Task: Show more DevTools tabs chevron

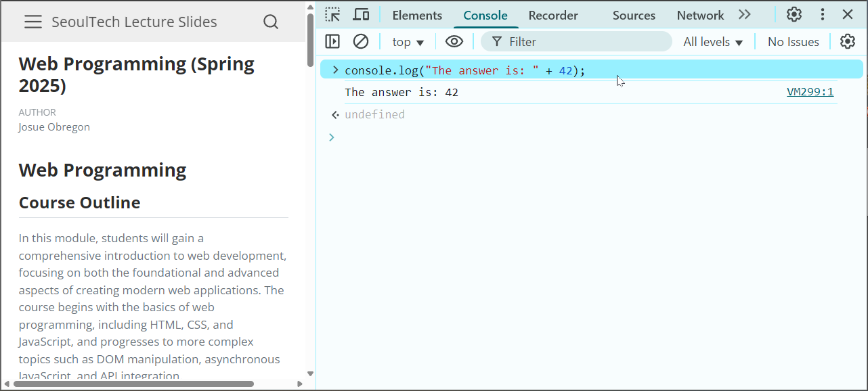Action: [x=745, y=15]
